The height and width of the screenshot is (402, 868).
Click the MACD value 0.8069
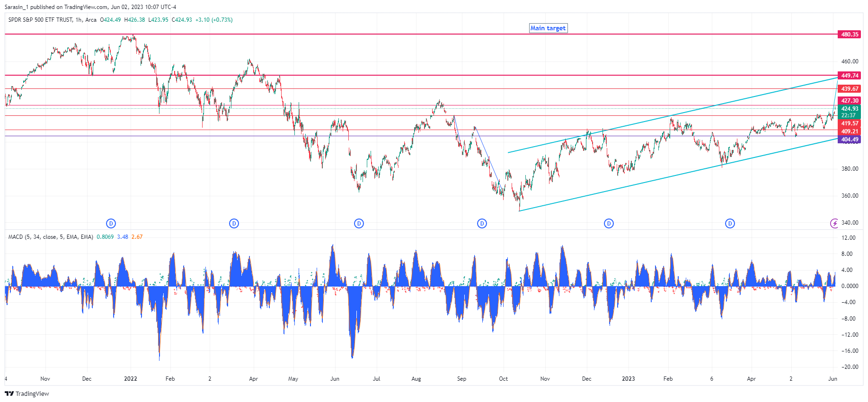click(x=105, y=237)
